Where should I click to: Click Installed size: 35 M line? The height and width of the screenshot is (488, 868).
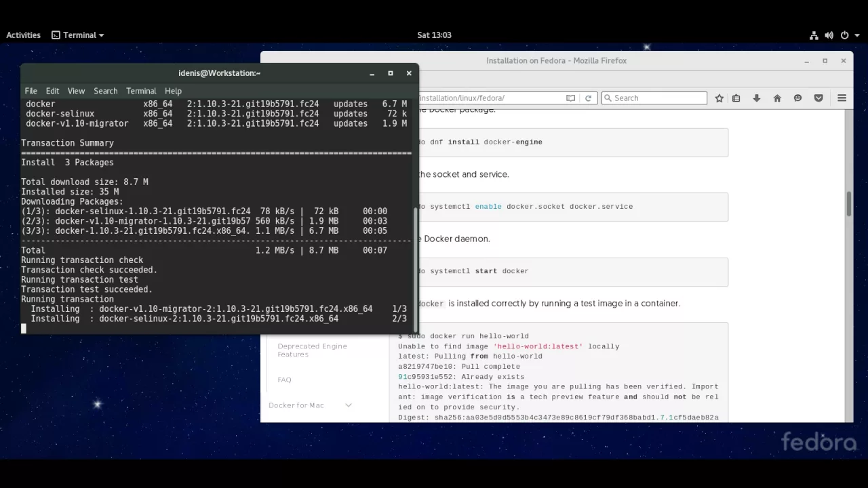point(70,192)
